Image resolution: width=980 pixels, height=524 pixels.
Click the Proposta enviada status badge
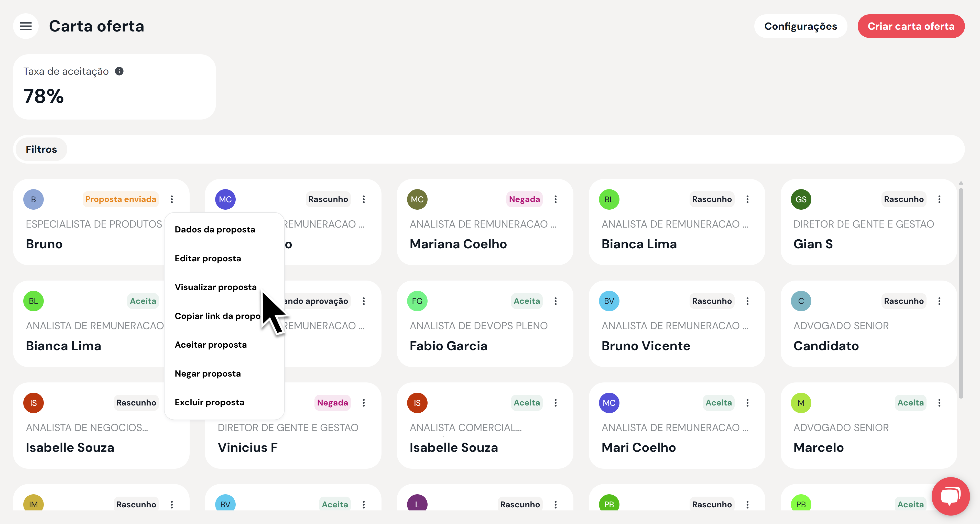[121, 199]
